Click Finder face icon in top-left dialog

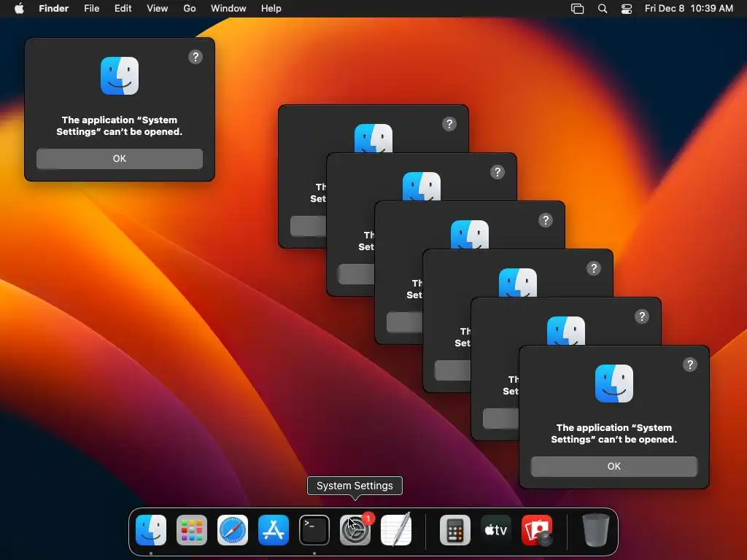coord(120,76)
